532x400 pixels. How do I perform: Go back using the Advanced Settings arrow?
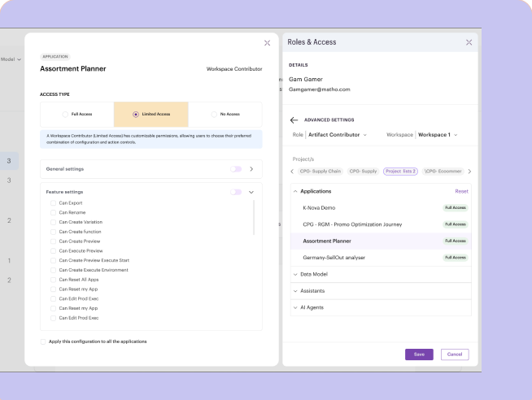click(294, 120)
